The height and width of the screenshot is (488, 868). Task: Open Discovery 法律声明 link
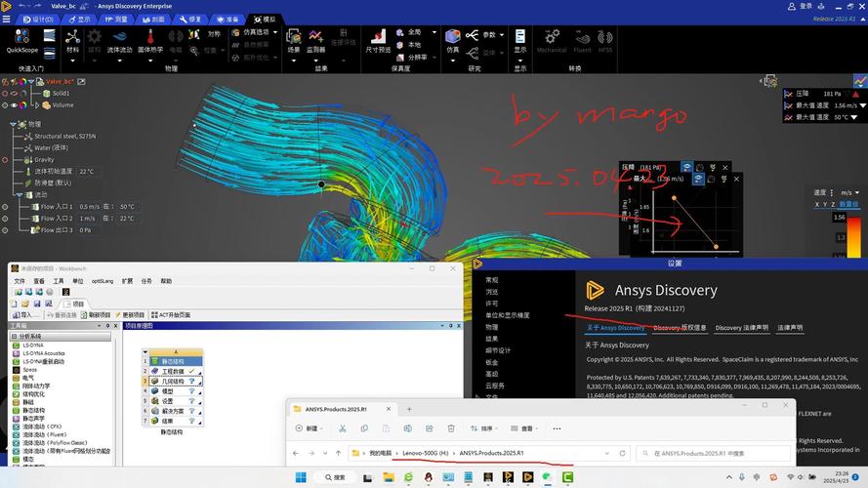coord(742,328)
